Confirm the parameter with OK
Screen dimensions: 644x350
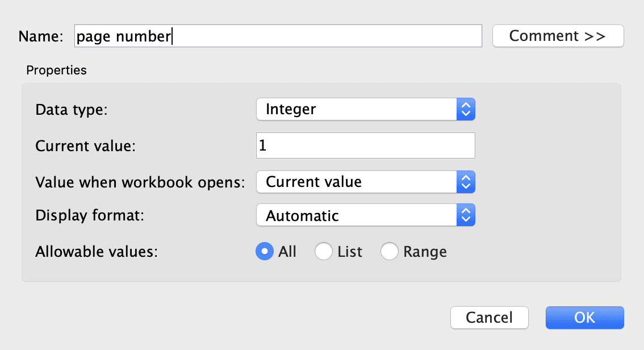tap(584, 318)
